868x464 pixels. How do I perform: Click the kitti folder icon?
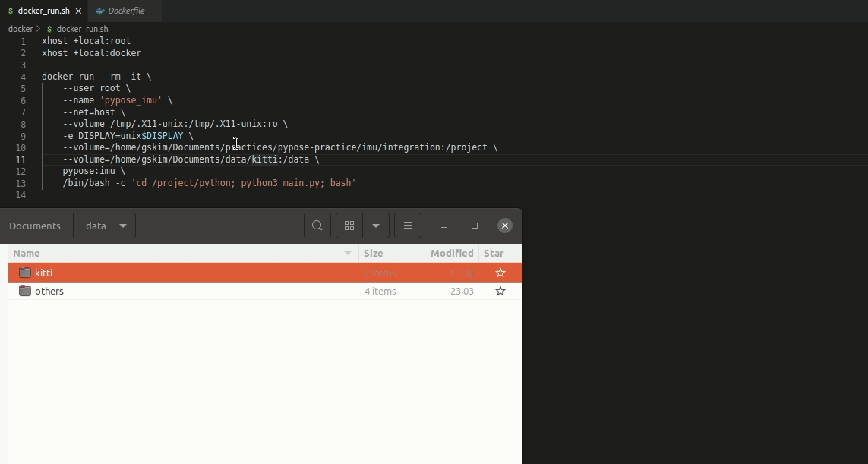pyautogui.click(x=25, y=273)
